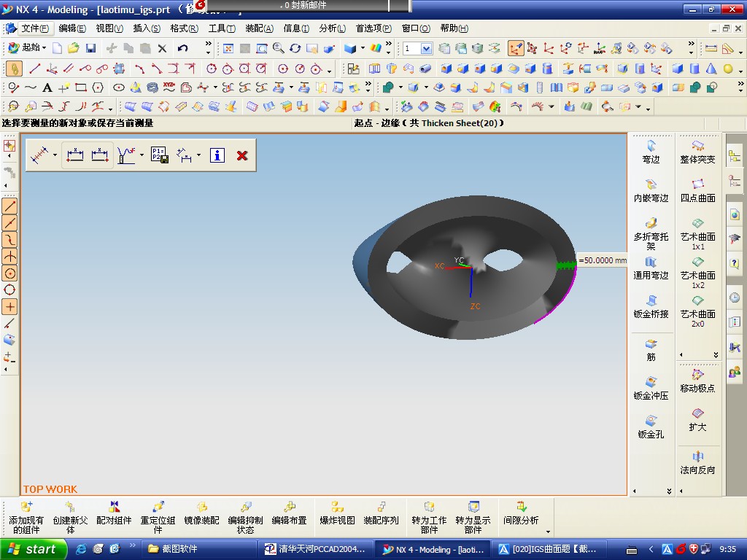Viewport: 747px width, 560px height.
Task: Open the 编辑(E) menu
Action: [x=72, y=28]
